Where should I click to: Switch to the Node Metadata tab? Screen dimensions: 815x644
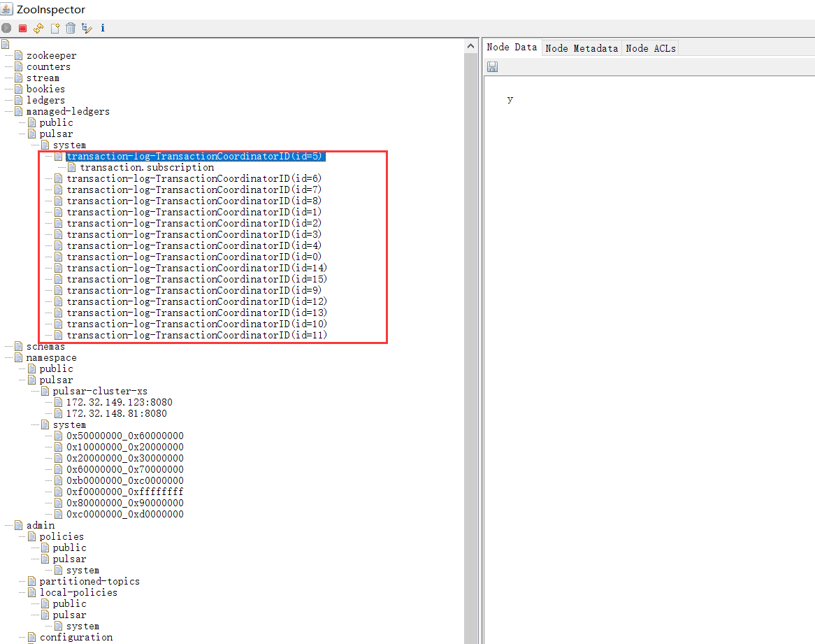click(582, 48)
